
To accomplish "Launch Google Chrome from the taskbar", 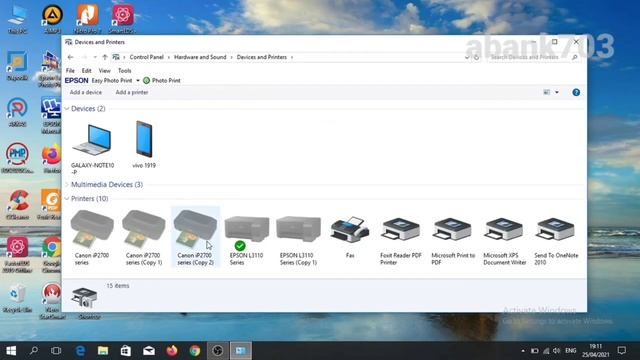I will [195, 351].
